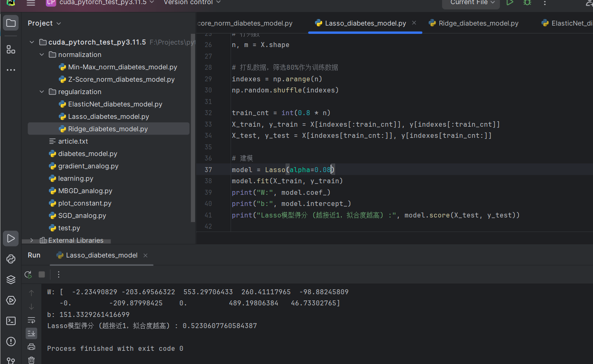This screenshot has width=593, height=364.
Task: Open the Version control dropdown
Action: 192,2
